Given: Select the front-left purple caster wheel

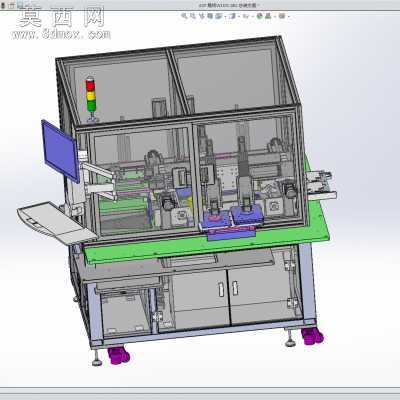Looking at the screenshot, I should pyautogui.click(x=118, y=355).
